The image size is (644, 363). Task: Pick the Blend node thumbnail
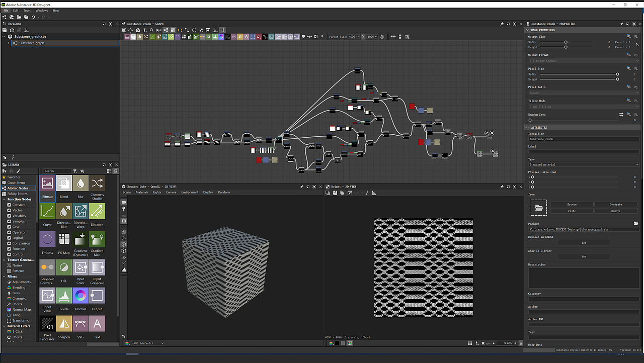tap(64, 183)
